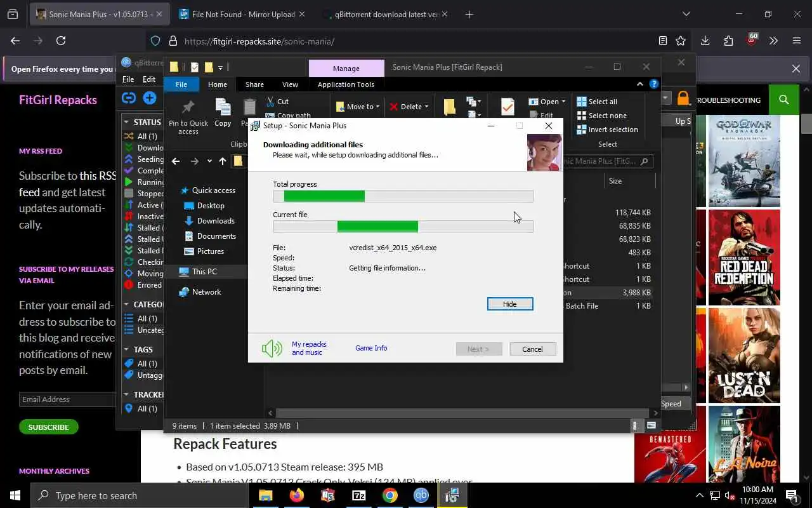Screen dimensions: 812x508
Task: Switch Explorer to large icons view
Action: coord(651,426)
